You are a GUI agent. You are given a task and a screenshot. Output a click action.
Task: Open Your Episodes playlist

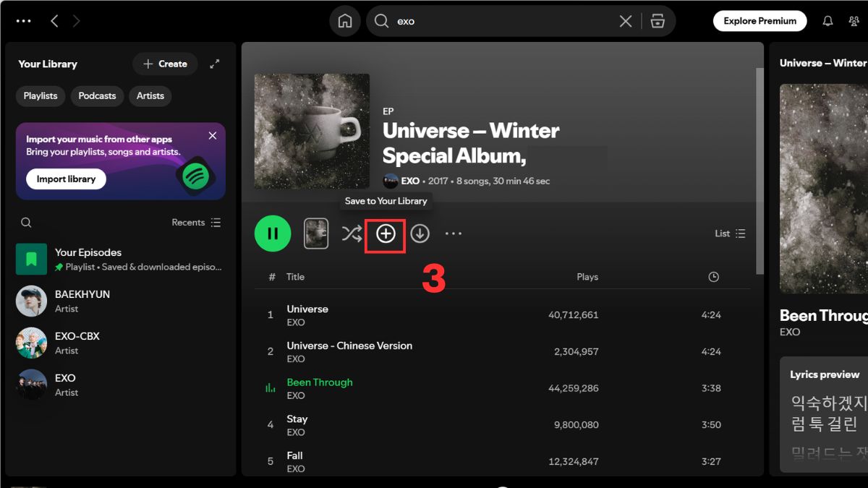click(120, 259)
